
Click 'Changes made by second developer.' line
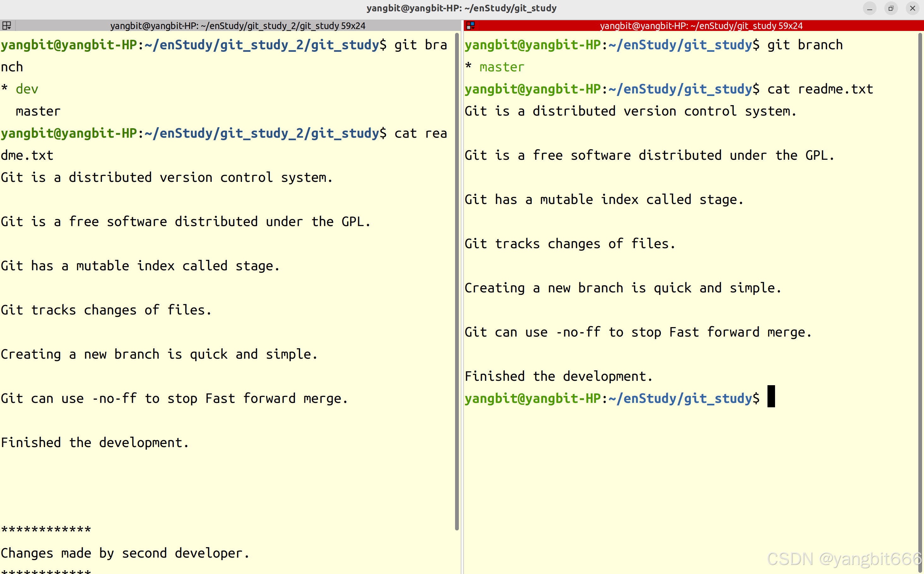tap(125, 553)
